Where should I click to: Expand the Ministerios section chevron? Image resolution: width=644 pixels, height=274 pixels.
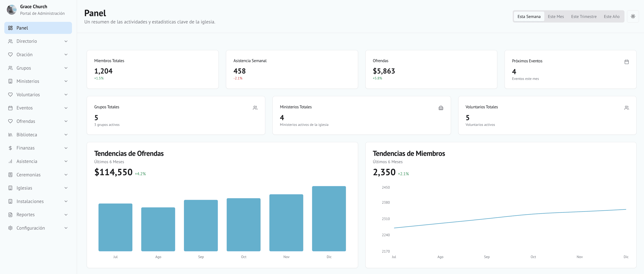click(66, 81)
